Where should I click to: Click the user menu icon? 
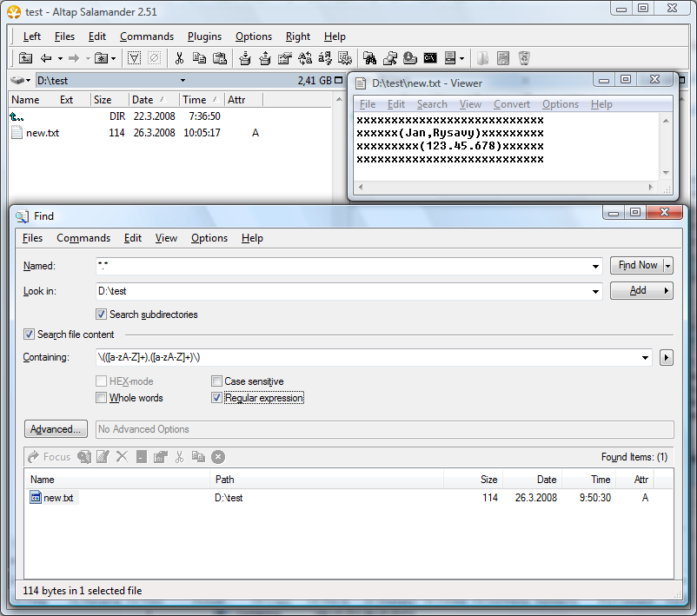(450, 58)
